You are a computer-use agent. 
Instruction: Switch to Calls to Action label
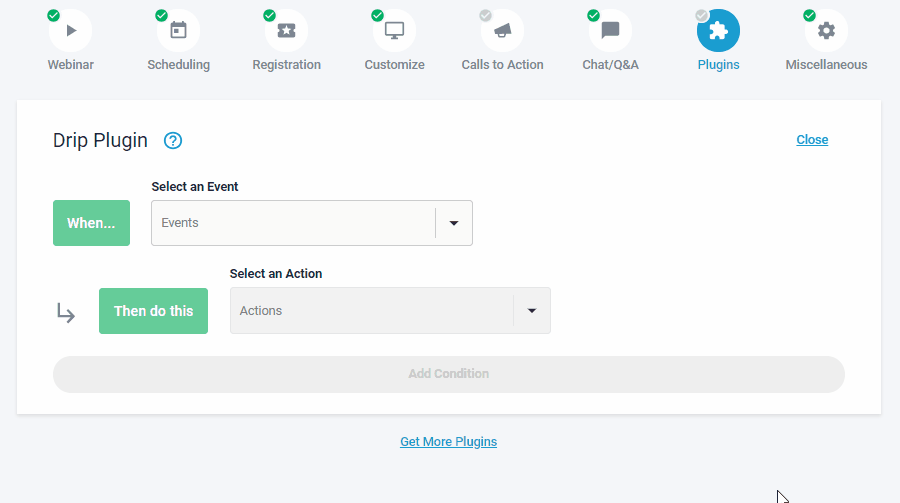click(x=502, y=65)
